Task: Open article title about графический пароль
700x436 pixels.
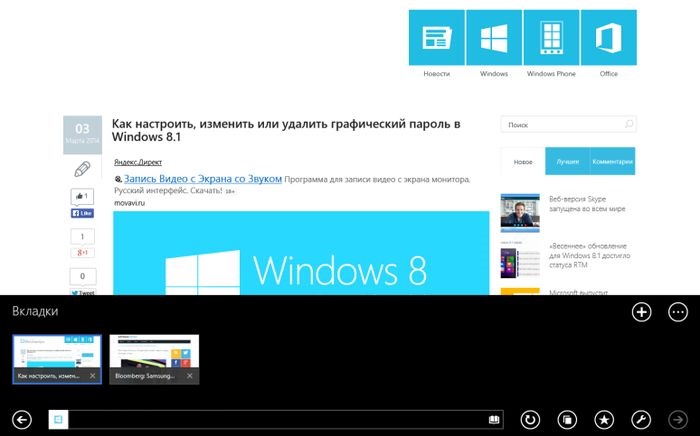Action: coord(286,130)
